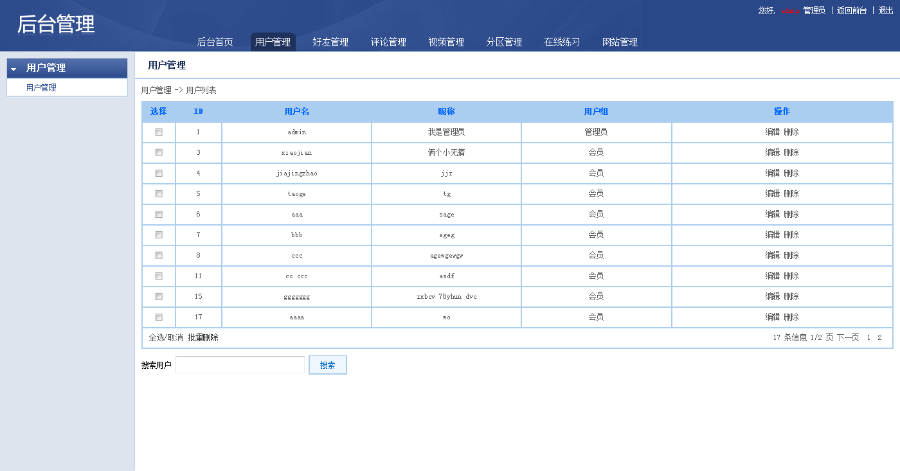Click 编辑 for user ID 6

coord(773,214)
